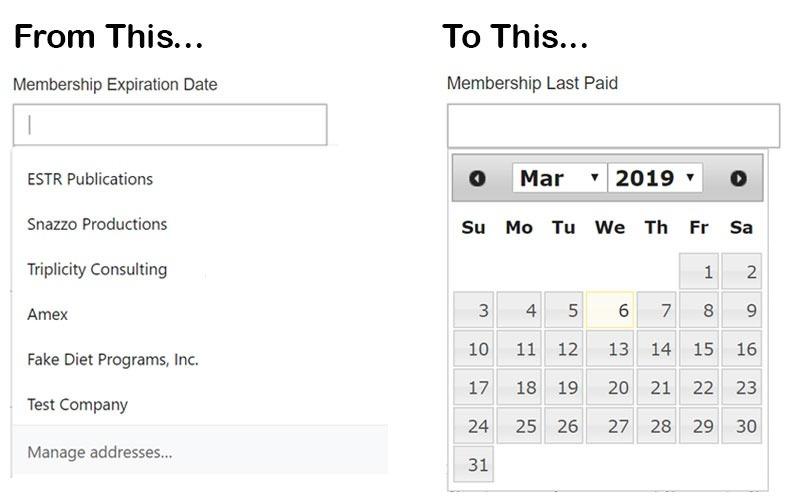Go to next month in calendar
The image size is (800, 500).
click(x=738, y=179)
